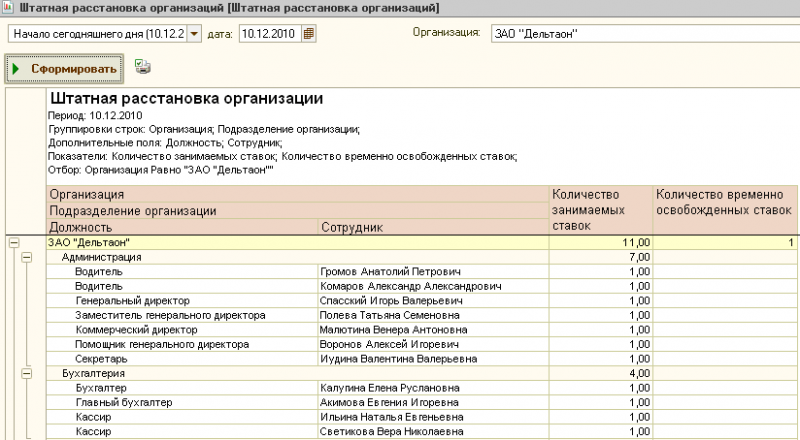Collapse the Бухгалтерия group
The height and width of the screenshot is (440, 800).
27,374
